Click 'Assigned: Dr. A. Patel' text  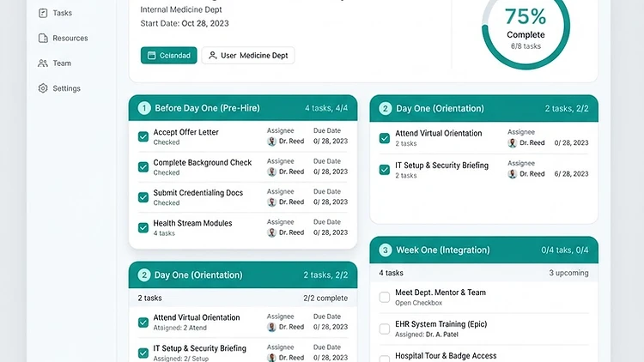click(426, 335)
